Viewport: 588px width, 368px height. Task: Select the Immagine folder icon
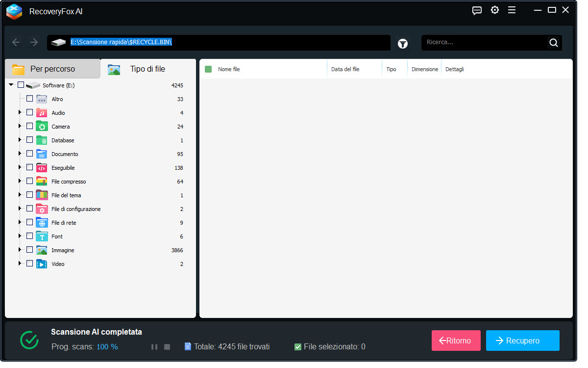click(42, 250)
